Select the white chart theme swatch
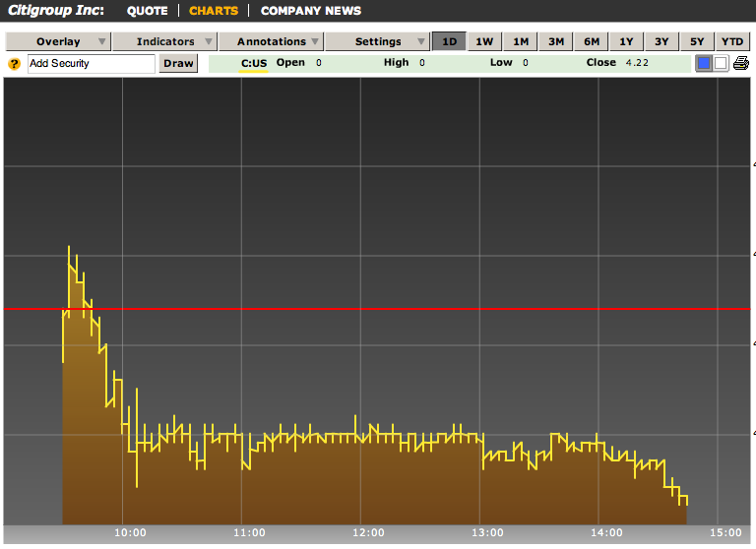 coord(721,63)
